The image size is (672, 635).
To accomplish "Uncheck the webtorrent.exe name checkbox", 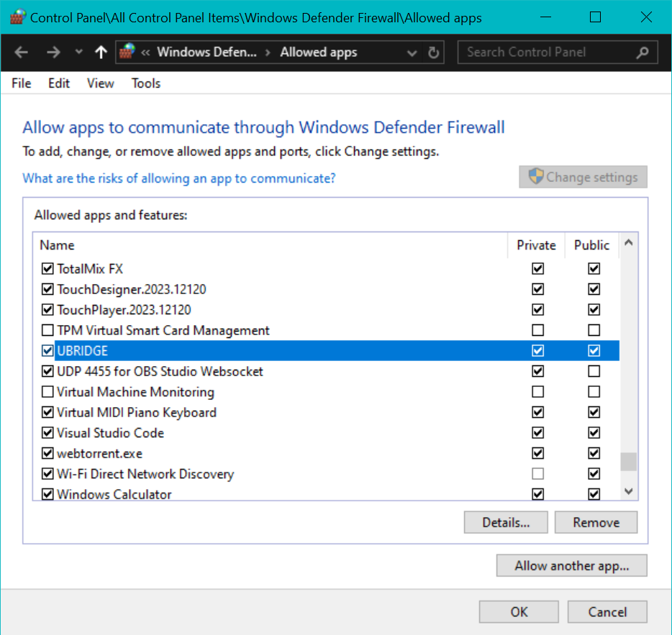I will (x=47, y=454).
